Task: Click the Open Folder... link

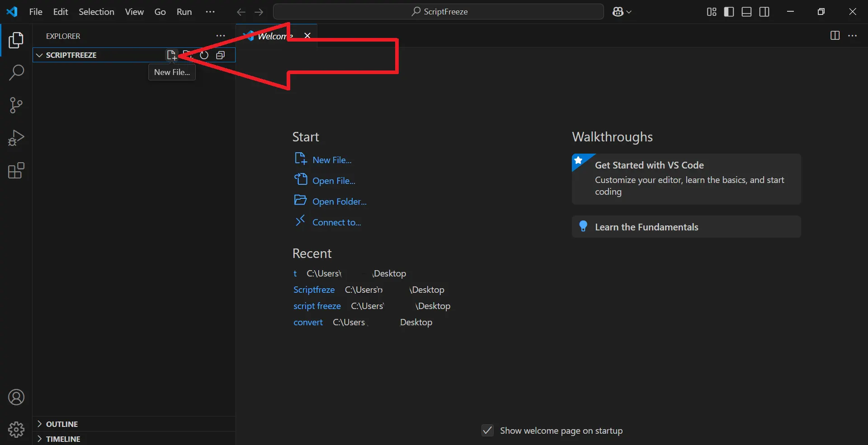Action: 340,201
